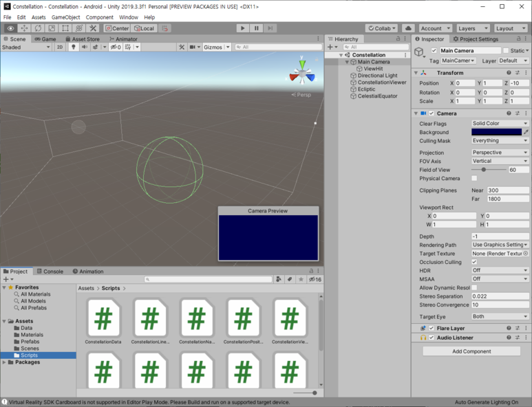Search project by label icon
This screenshot has height=407, width=532.
tap(290, 279)
